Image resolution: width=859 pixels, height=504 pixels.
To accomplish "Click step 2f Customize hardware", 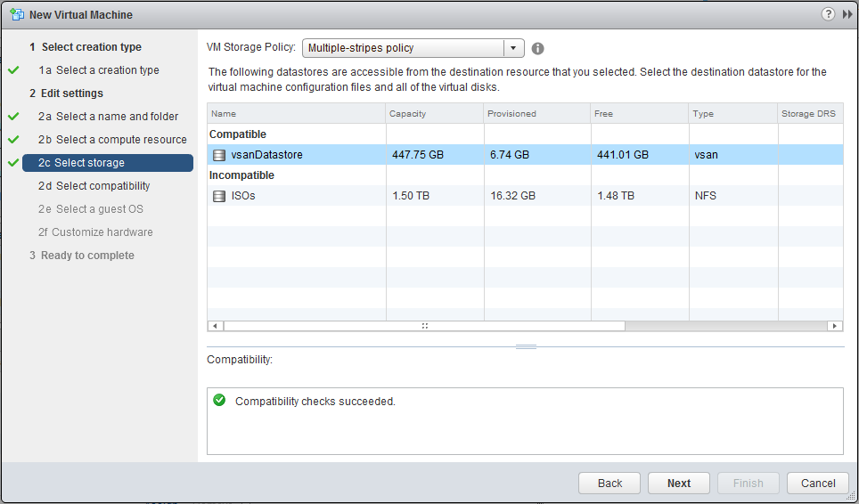I will (x=95, y=232).
